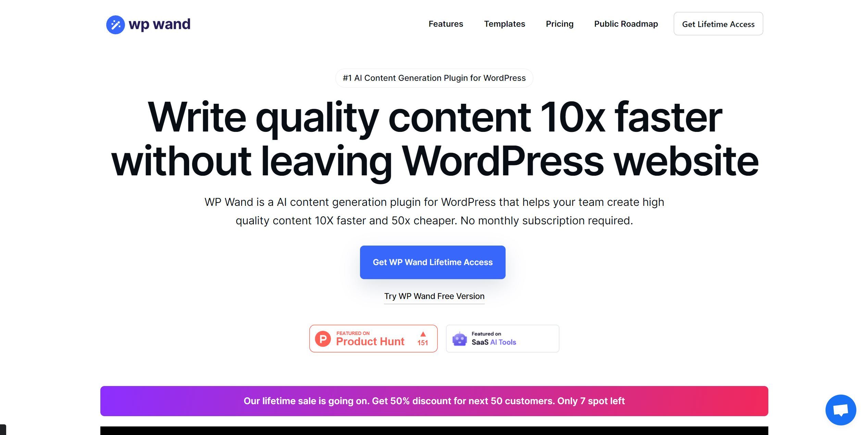Click the Features navigation menu item
The image size is (868, 435).
pyautogui.click(x=445, y=23)
